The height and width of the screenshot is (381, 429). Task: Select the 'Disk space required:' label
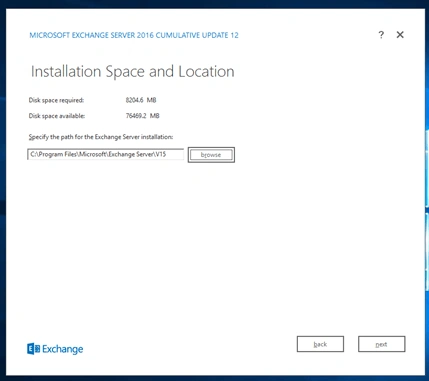[56, 100]
